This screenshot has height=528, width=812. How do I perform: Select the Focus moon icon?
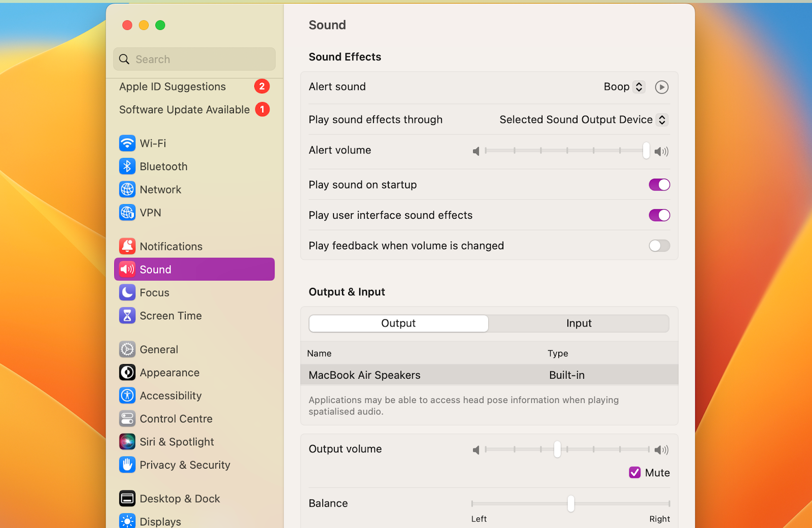[x=127, y=292]
